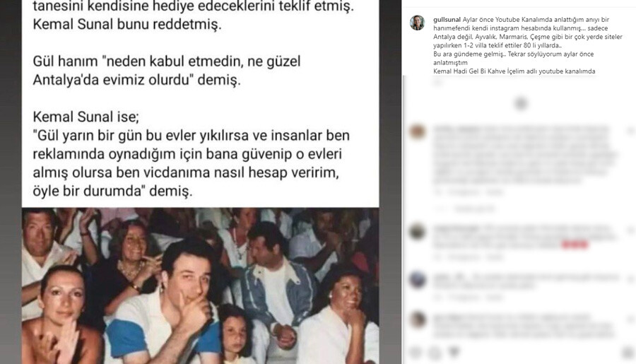Reply to the second comment

click(495, 257)
